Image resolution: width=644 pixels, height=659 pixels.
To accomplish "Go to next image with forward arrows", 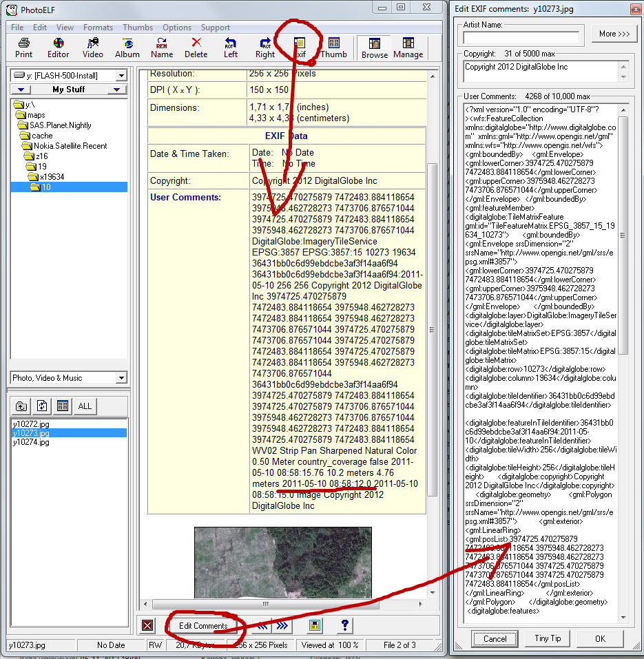I will click(x=282, y=625).
